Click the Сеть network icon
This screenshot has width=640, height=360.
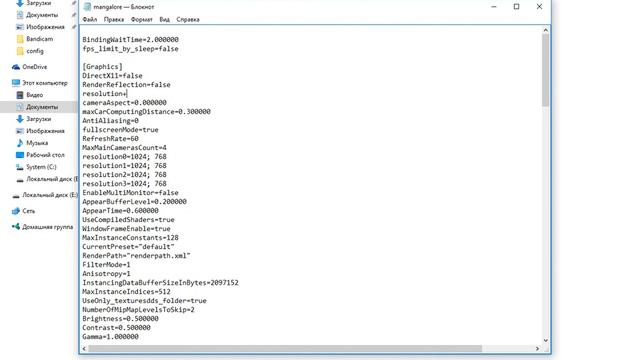click(16, 211)
